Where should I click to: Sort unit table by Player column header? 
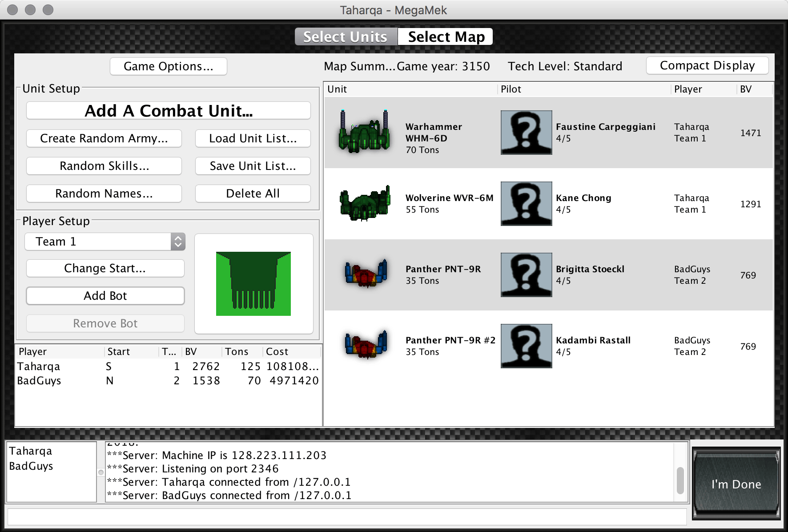click(x=704, y=89)
